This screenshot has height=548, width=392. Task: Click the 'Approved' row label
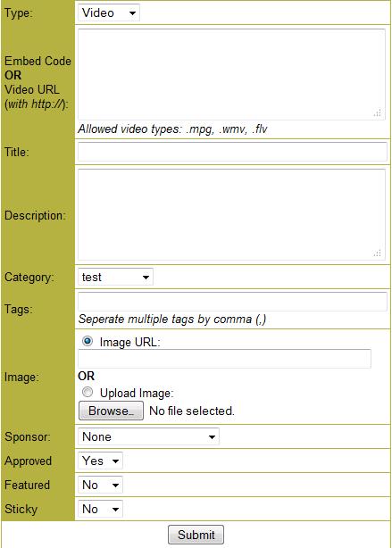tap(28, 461)
